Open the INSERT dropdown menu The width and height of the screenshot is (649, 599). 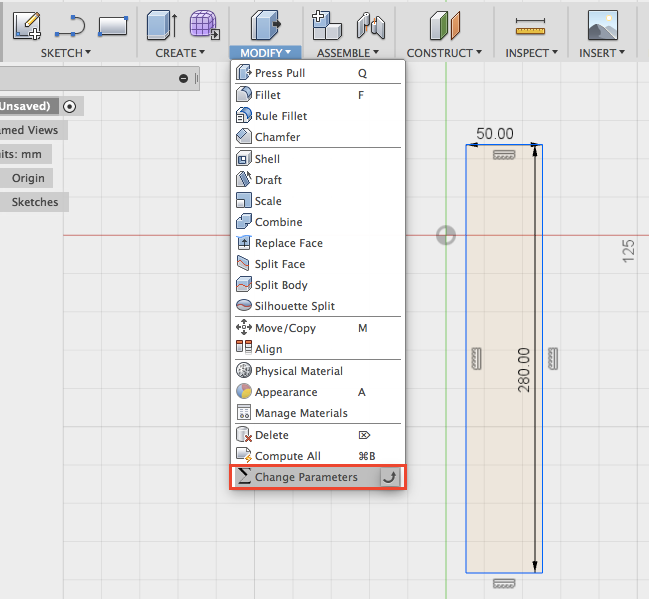pyautogui.click(x=602, y=53)
